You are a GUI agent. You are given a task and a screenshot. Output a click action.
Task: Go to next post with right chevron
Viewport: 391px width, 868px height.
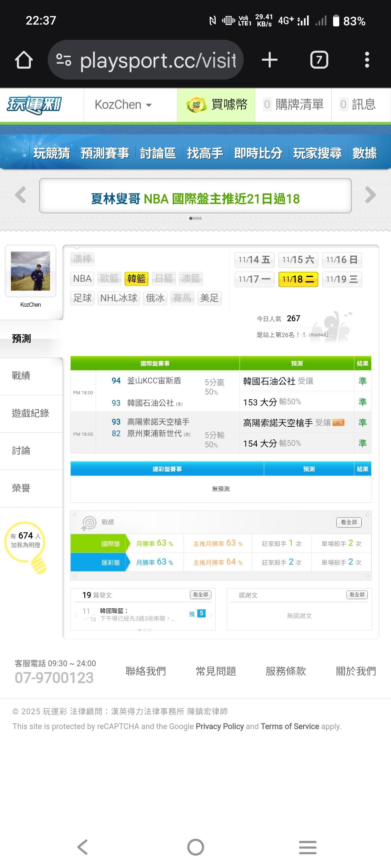tap(211, 615)
